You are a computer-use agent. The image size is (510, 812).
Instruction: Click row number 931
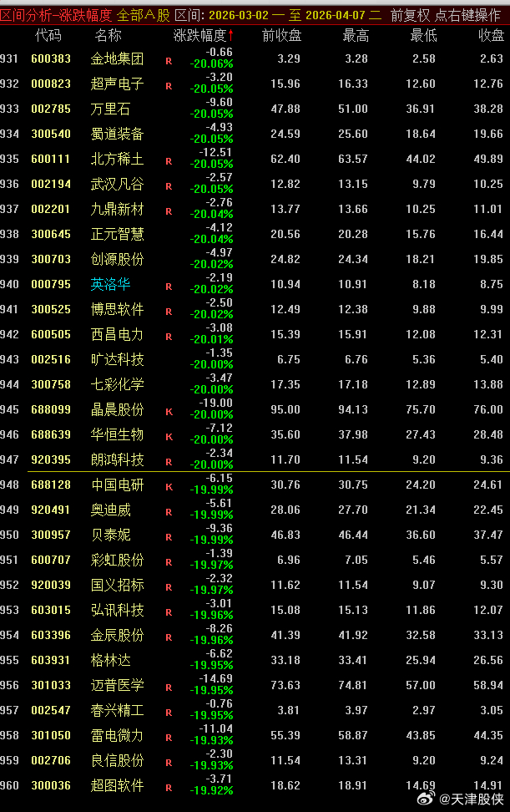(9, 58)
